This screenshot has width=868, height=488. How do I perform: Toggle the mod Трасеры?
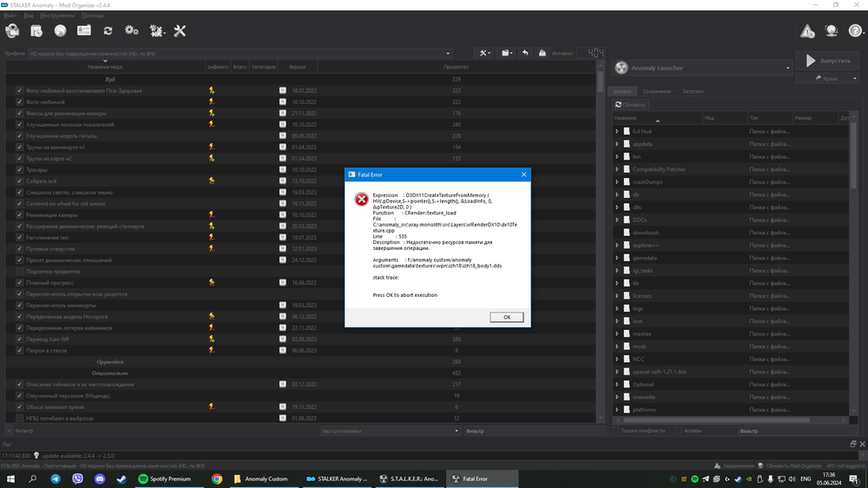tap(19, 169)
